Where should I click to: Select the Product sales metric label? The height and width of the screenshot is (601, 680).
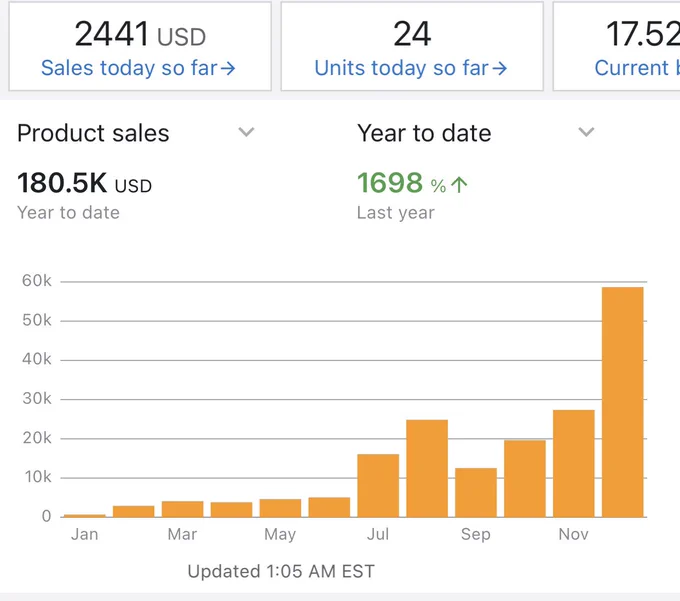tap(93, 133)
